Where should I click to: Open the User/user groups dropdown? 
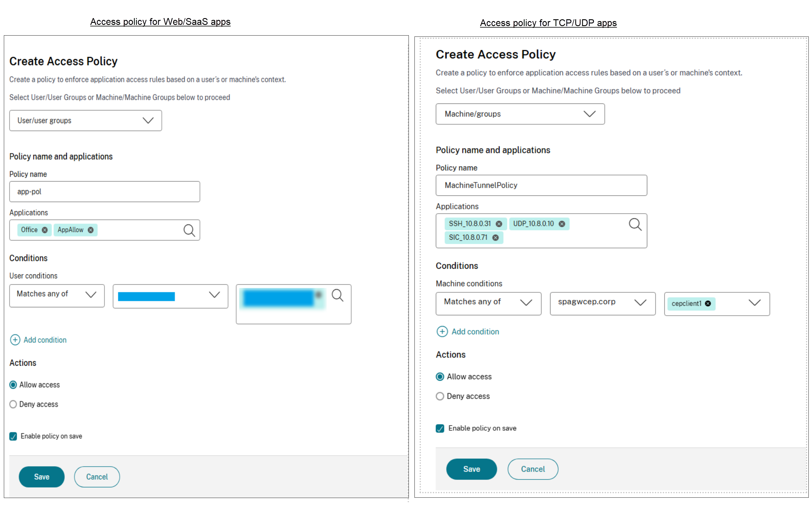(x=86, y=120)
